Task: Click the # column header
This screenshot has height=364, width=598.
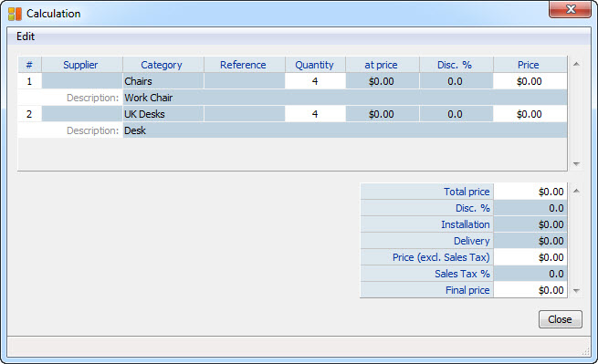Action: point(29,65)
